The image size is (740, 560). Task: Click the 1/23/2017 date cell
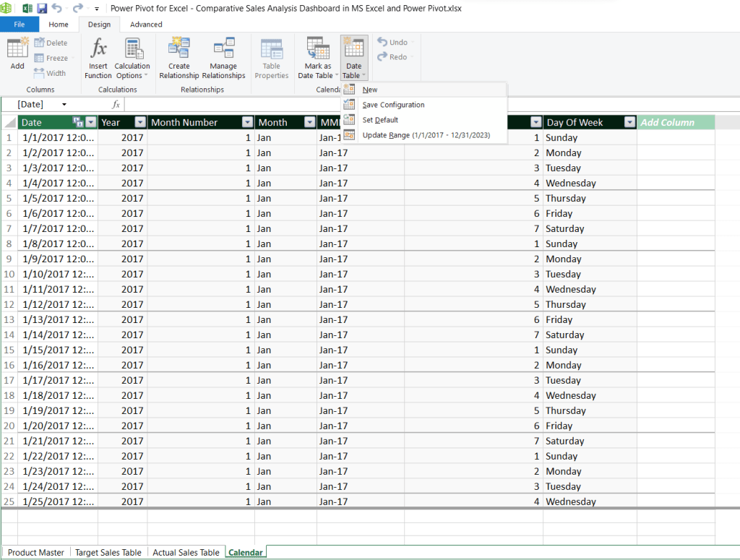coord(58,471)
